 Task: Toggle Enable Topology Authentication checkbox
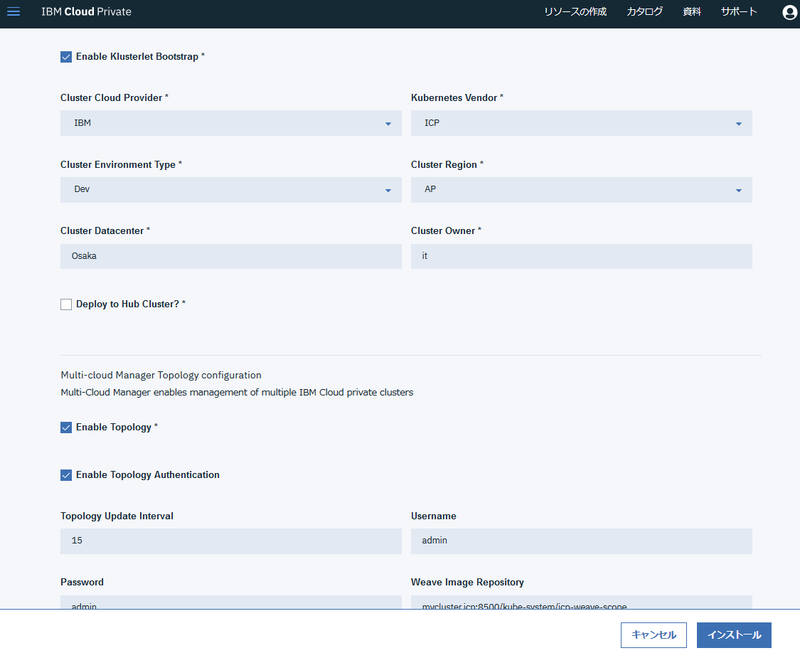[66, 475]
